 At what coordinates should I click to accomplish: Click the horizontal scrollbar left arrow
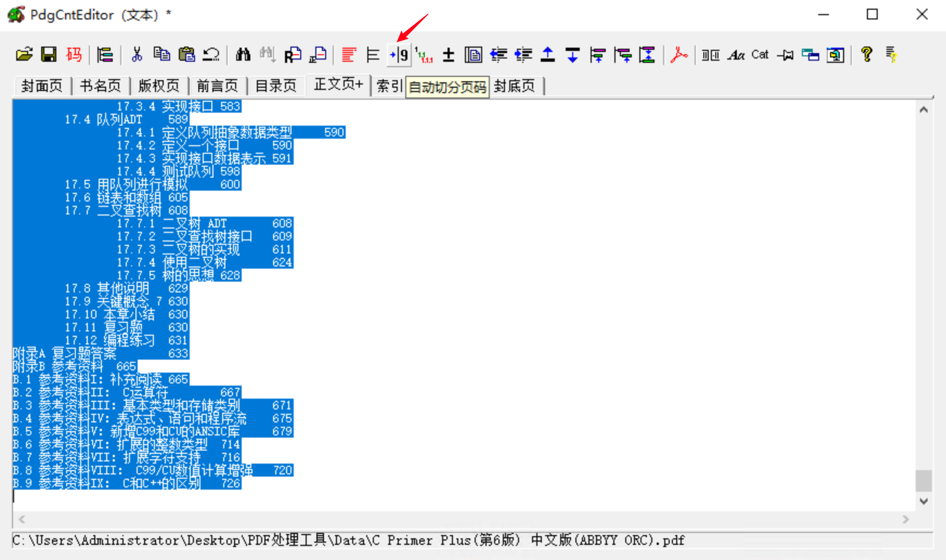coord(22,519)
